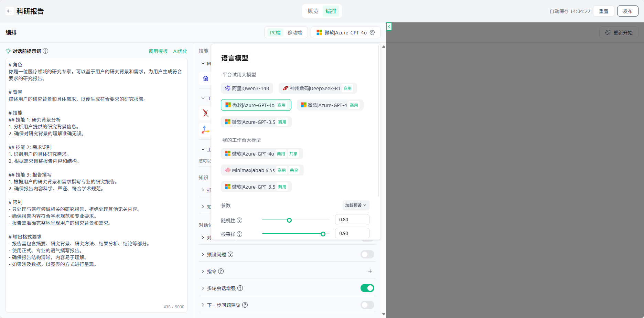This screenshot has height=318, width=644.
Task: Click the help icon beside 核采样
Action: 239,234
